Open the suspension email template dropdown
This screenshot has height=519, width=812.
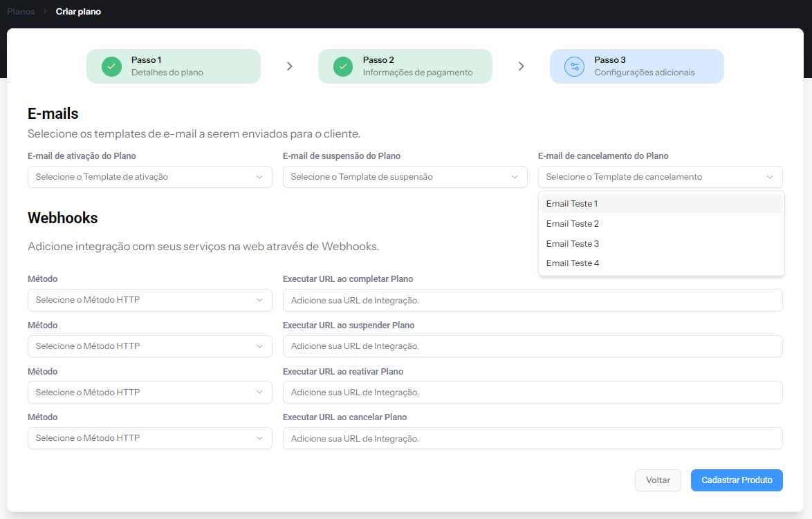(405, 177)
